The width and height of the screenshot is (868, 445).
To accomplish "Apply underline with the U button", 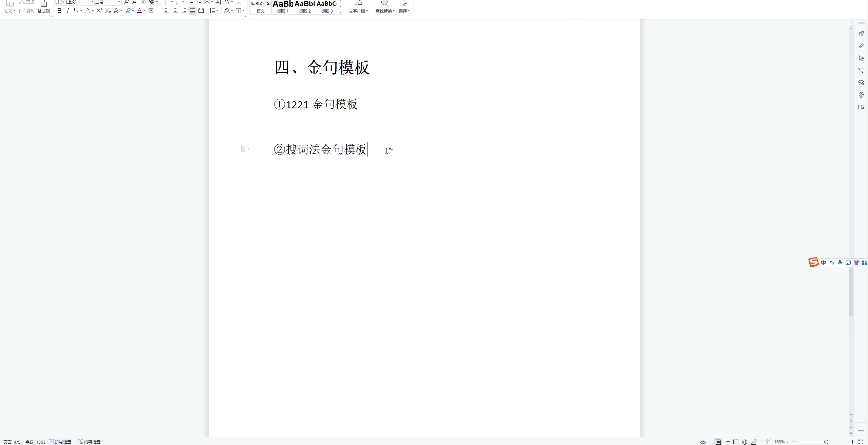I will 76,11.
